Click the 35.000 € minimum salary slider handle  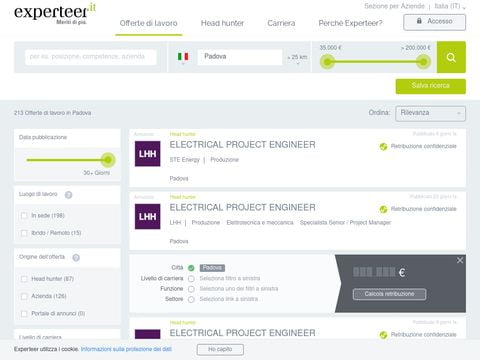point(327,62)
